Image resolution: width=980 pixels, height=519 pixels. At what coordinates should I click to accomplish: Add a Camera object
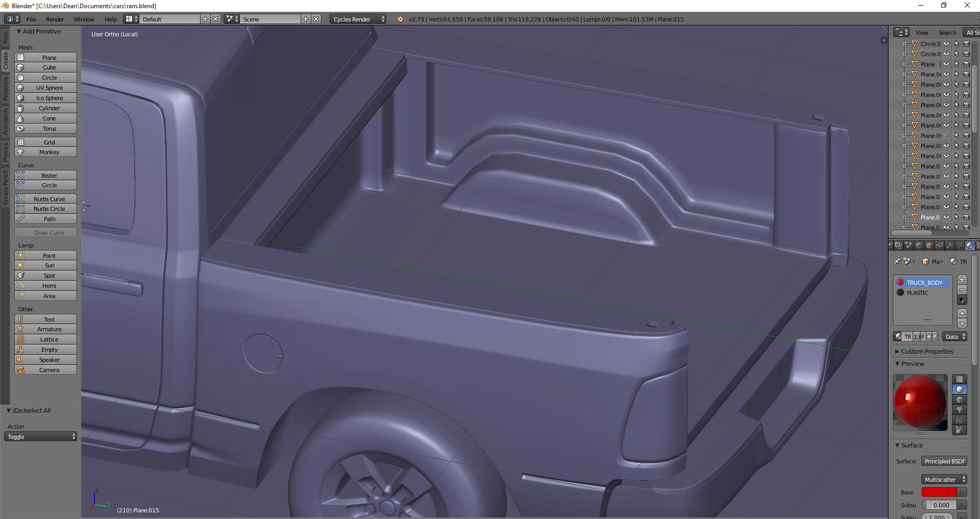(x=46, y=370)
